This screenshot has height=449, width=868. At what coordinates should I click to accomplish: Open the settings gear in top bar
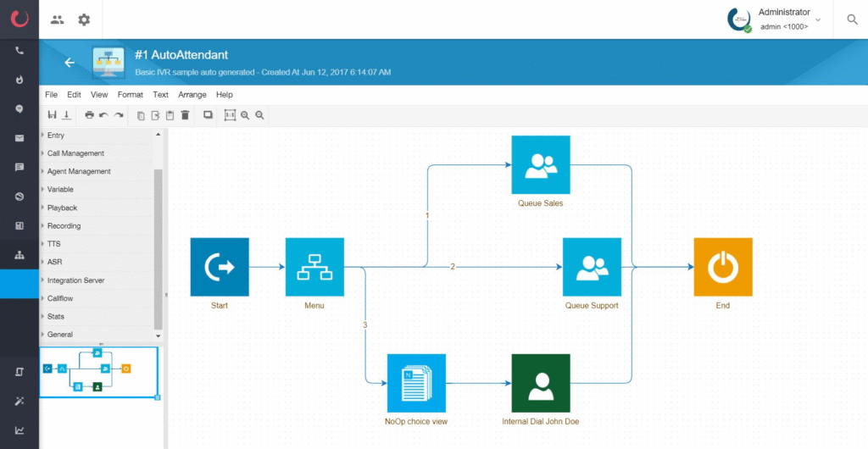pyautogui.click(x=84, y=19)
